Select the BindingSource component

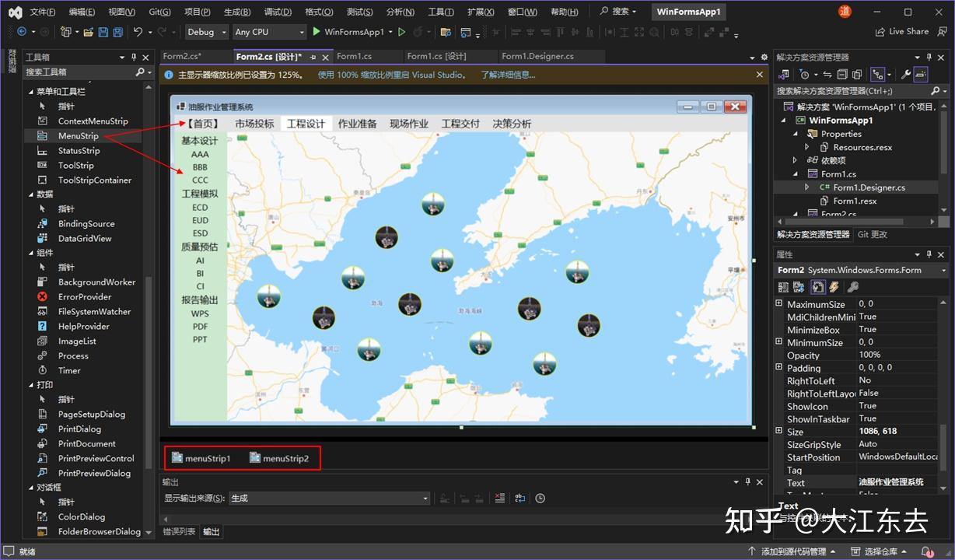pyautogui.click(x=86, y=224)
